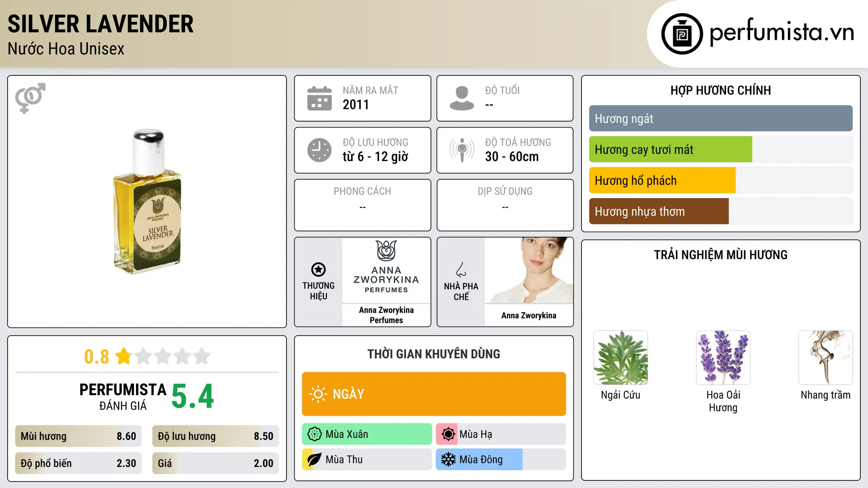Click the Silver Lavender bottle image
Image resolution: width=868 pixels, height=488 pixels.
tap(147, 202)
